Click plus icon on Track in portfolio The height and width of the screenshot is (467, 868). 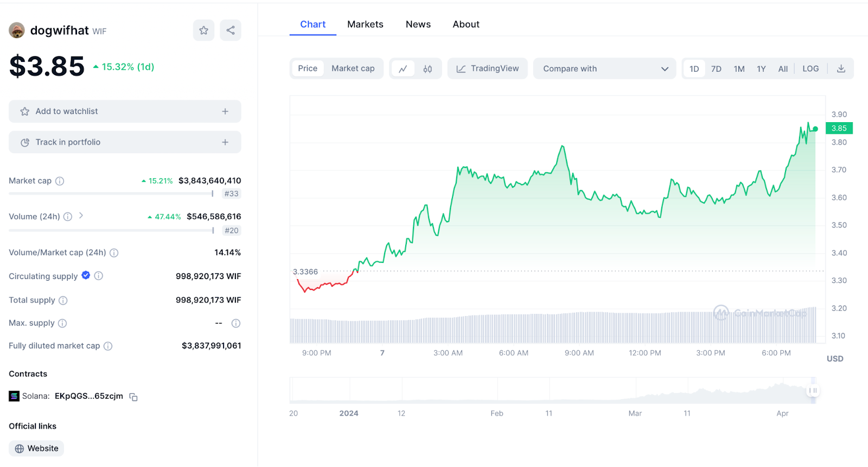click(x=225, y=142)
